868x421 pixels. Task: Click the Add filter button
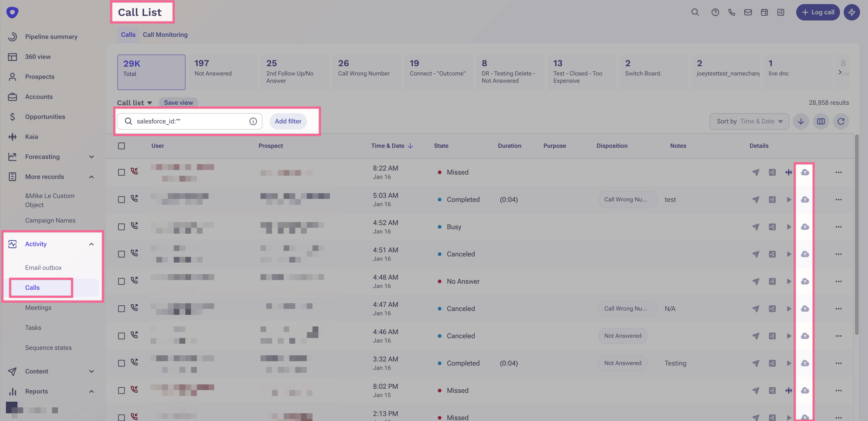pyautogui.click(x=288, y=121)
